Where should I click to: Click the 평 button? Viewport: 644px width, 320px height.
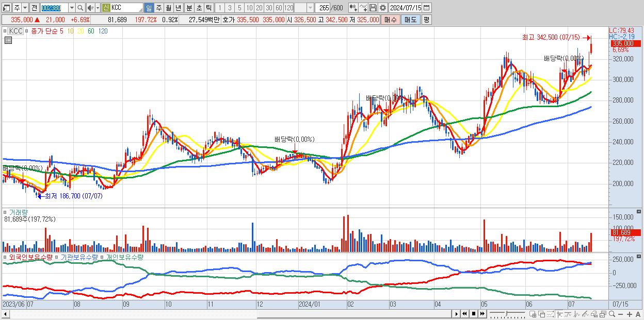[x=426, y=20]
